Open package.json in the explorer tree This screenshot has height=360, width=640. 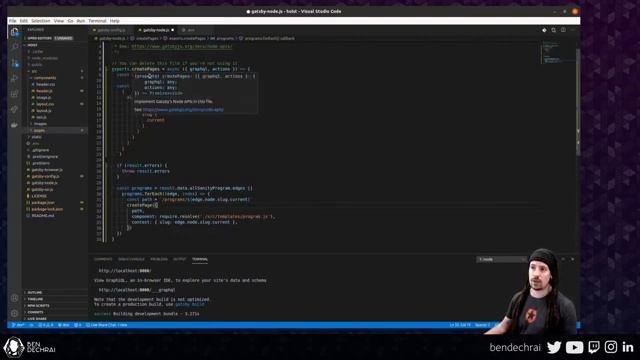[x=43, y=202]
